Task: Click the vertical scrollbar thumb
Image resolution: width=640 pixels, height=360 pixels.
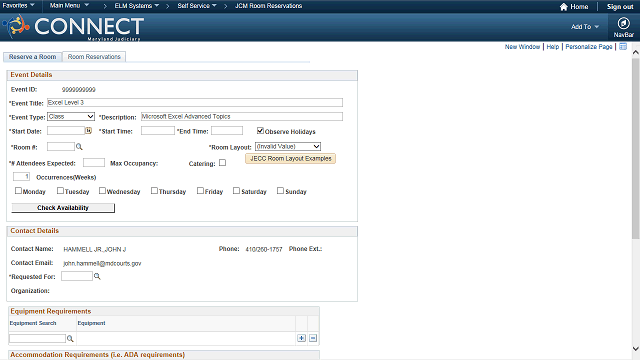Action: 636,149
